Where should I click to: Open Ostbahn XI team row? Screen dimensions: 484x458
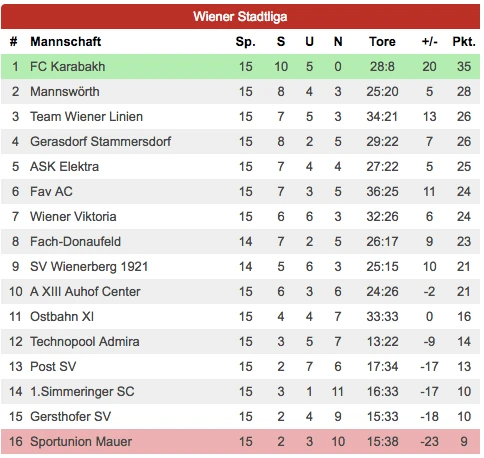click(x=240, y=316)
